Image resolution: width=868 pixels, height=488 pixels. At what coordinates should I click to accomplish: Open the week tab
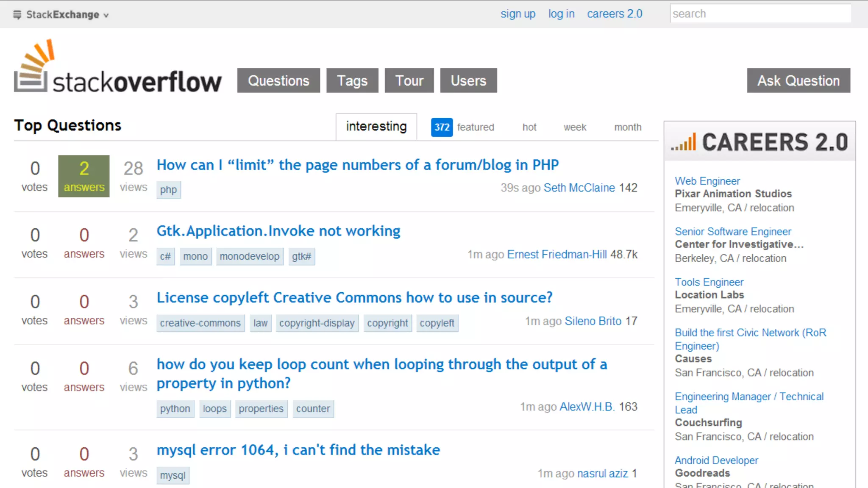click(575, 127)
